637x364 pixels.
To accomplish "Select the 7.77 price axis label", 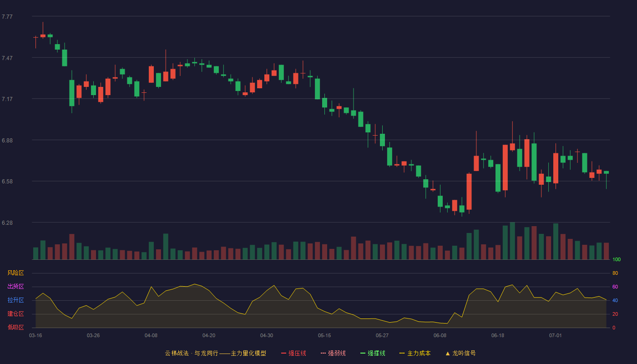I will [x=7, y=17].
